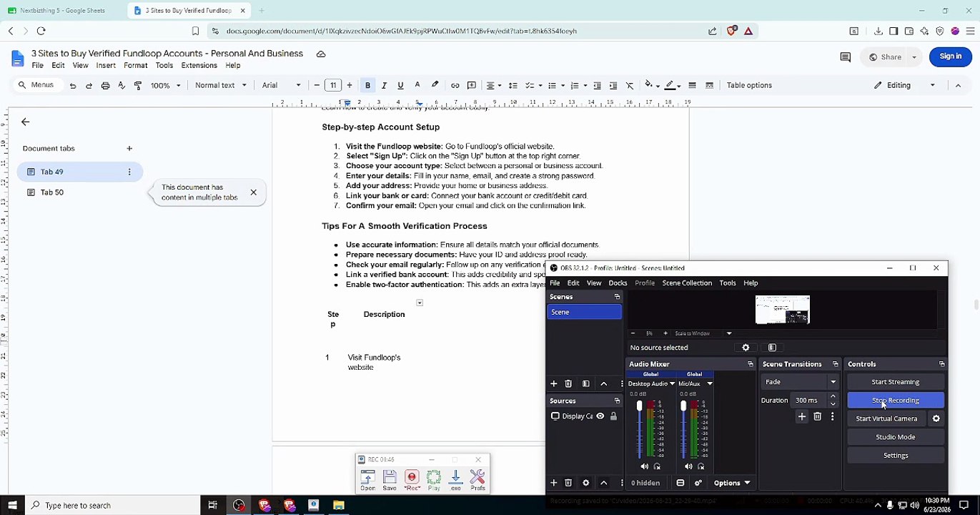Open the Normal text style dropdown
Viewport: 980px width, 515px height.
point(221,85)
